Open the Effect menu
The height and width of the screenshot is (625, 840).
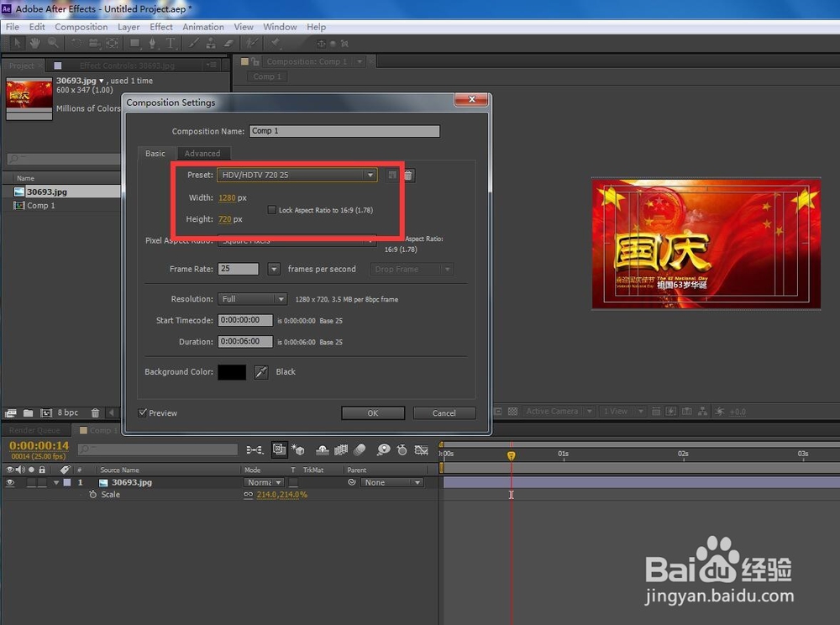click(x=160, y=27)
